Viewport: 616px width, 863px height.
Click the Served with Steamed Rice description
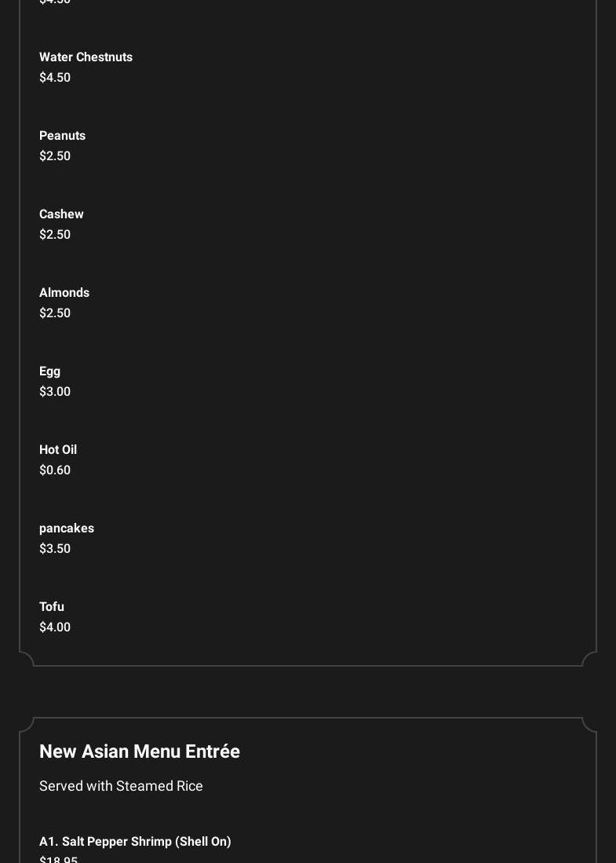tap(121, 786)
